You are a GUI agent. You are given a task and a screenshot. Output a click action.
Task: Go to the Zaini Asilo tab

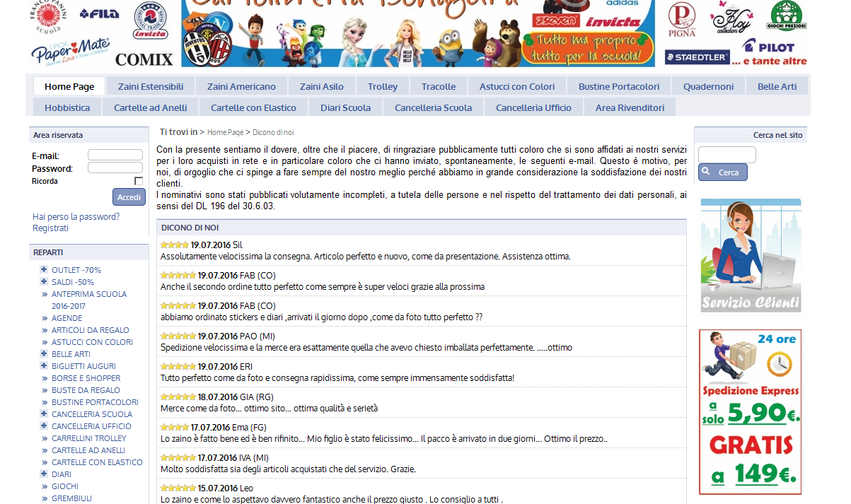pyautogui.click(x=322, y=86)
